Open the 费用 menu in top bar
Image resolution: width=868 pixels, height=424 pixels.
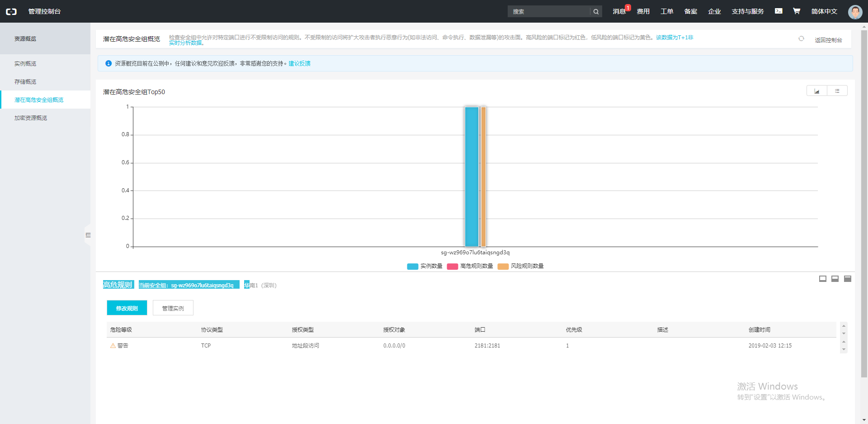click(x=643, y=11)
